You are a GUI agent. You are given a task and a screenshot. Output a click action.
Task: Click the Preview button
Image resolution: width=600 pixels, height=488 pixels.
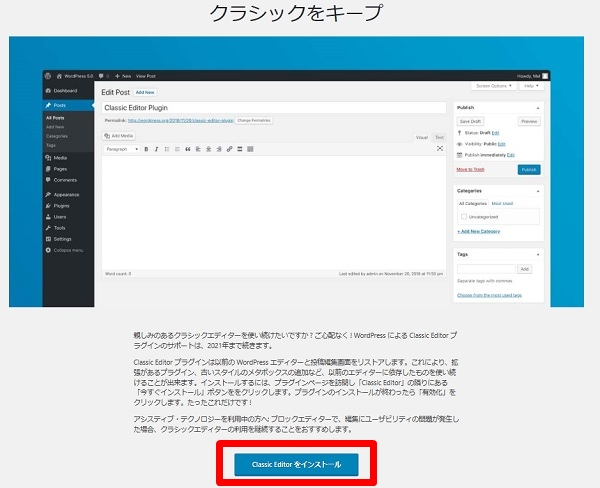click(x=529, y=121)
